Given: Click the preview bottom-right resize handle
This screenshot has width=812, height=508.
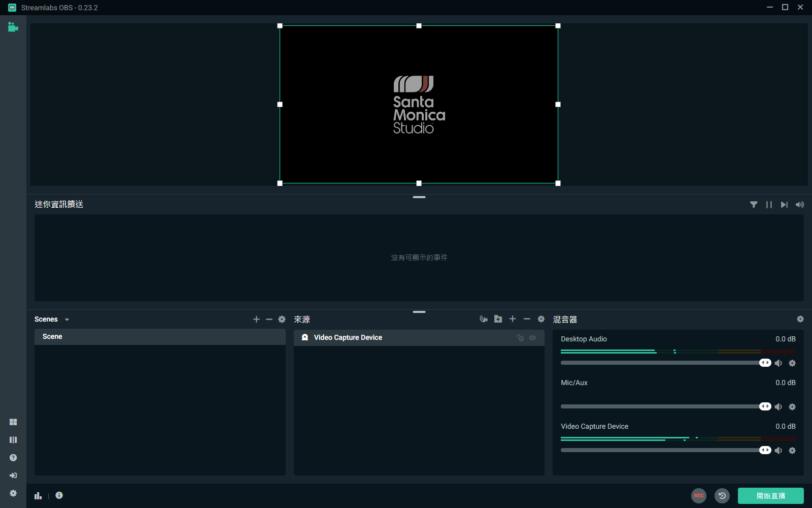Looking at the screenshot, I should click(x=558, y=183).
